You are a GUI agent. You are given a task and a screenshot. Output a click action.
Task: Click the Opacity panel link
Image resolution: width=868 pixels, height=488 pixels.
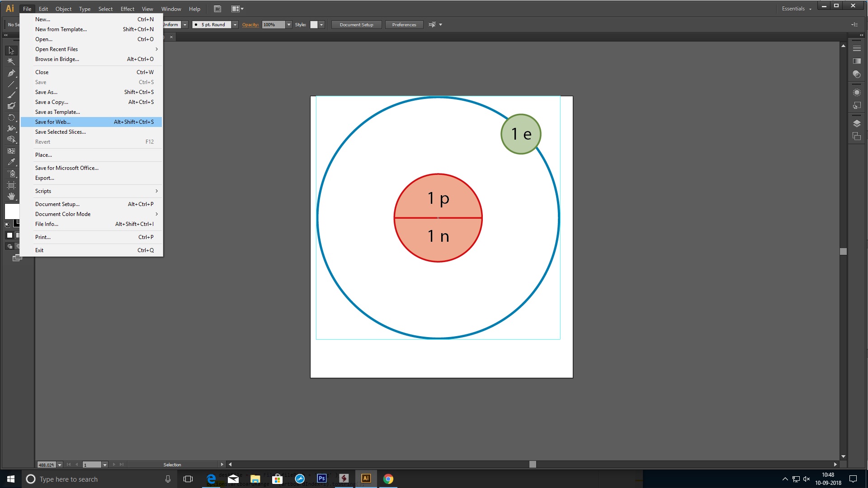click(x=250, y=25)
